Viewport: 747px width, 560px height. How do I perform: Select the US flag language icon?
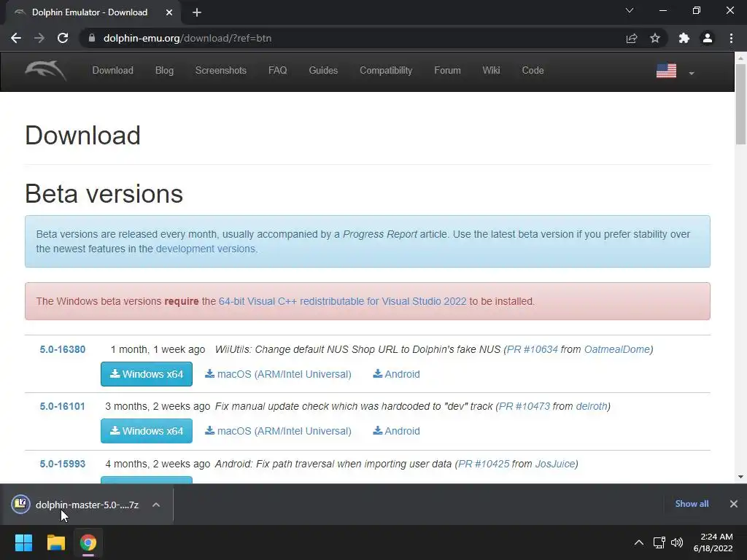click(x=666, y=71)
